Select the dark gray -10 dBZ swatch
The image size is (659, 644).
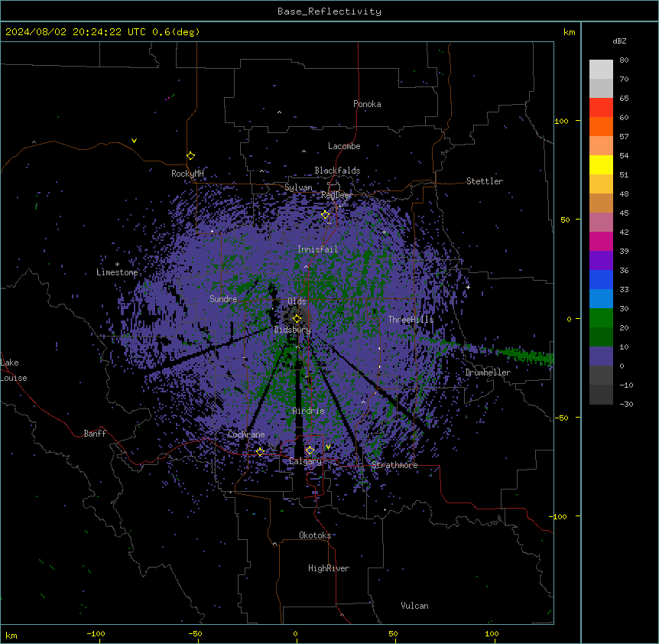tap(601, 395)
